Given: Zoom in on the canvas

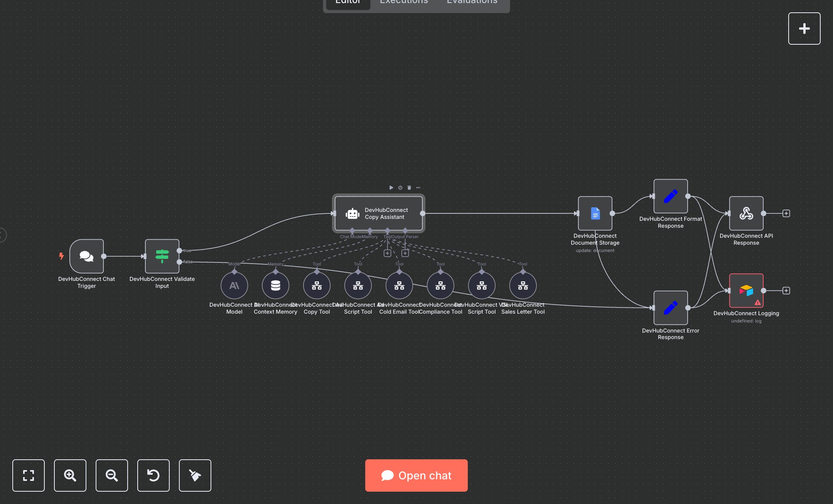Looking at the screenshot, I should (x=70, y=475).
